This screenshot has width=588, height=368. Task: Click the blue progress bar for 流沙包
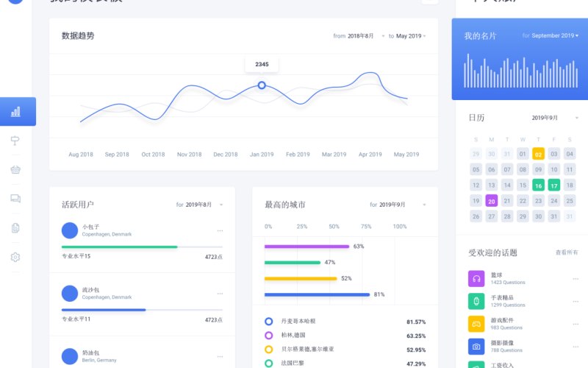click(x=104, y=310)
